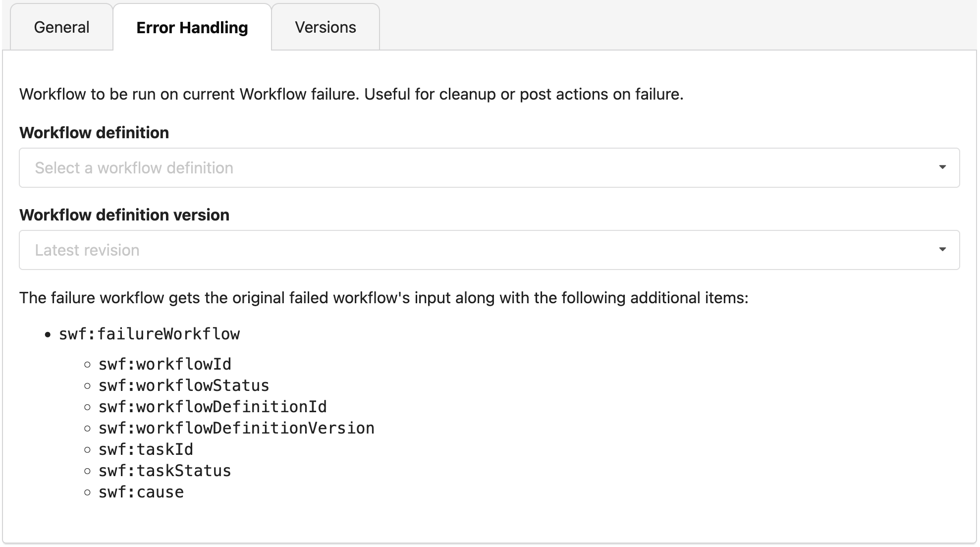The height and width of the screenshot is (547, 980).
Task: Click the swf:workflowDefinitionId code item
Action: (213, 407)
